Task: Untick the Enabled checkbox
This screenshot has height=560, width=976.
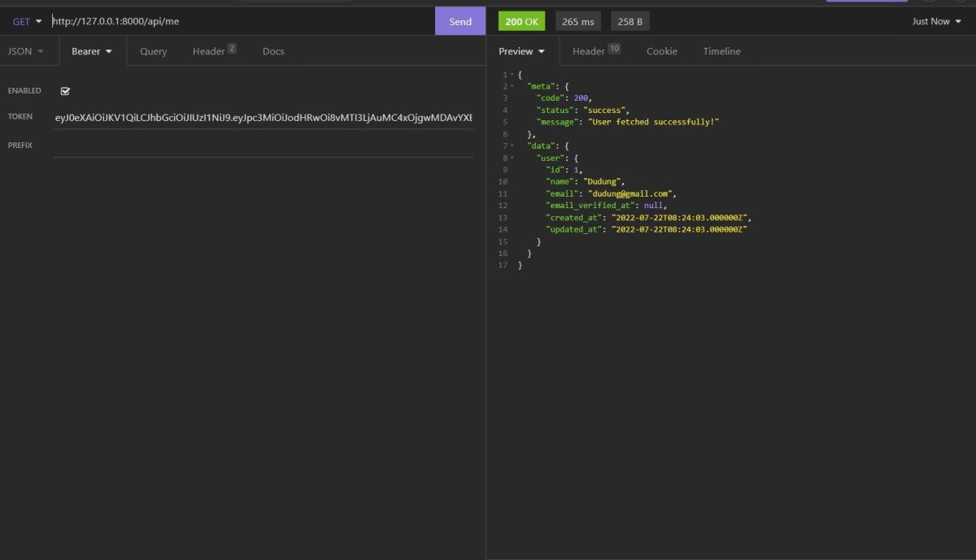Action: [x=65, y=91]
